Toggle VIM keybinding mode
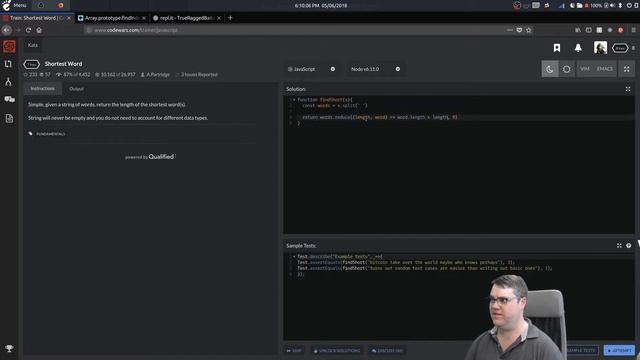This screenshot has height=360, width=640. click(584, 69)
